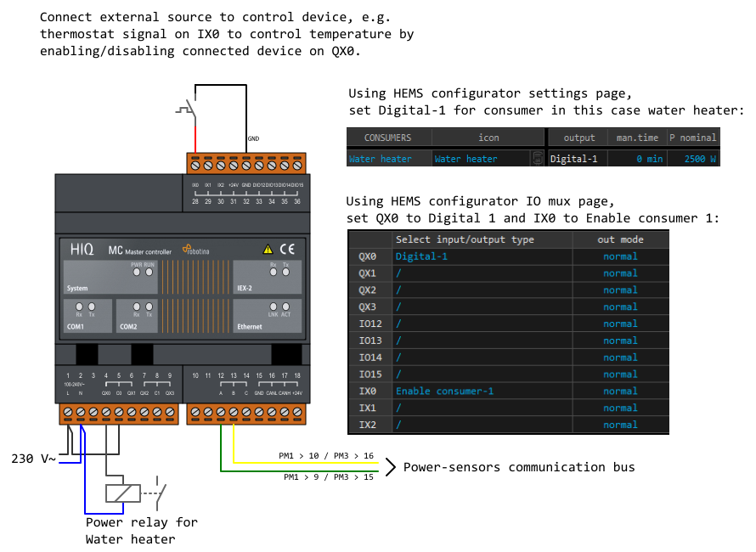Click the out mode column header
This screenshot has height=552, width=756.
click(x=620, y=239)
